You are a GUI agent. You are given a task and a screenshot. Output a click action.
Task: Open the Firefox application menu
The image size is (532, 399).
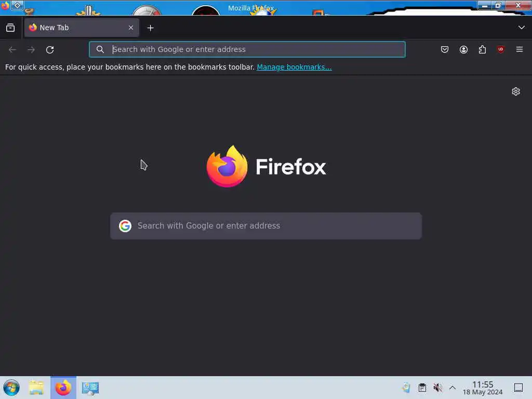520,49
